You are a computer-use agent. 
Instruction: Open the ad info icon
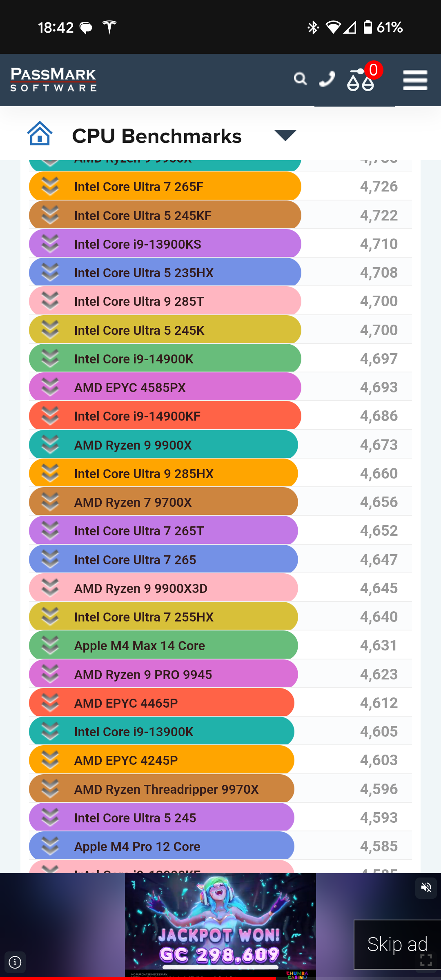[15, 962]
